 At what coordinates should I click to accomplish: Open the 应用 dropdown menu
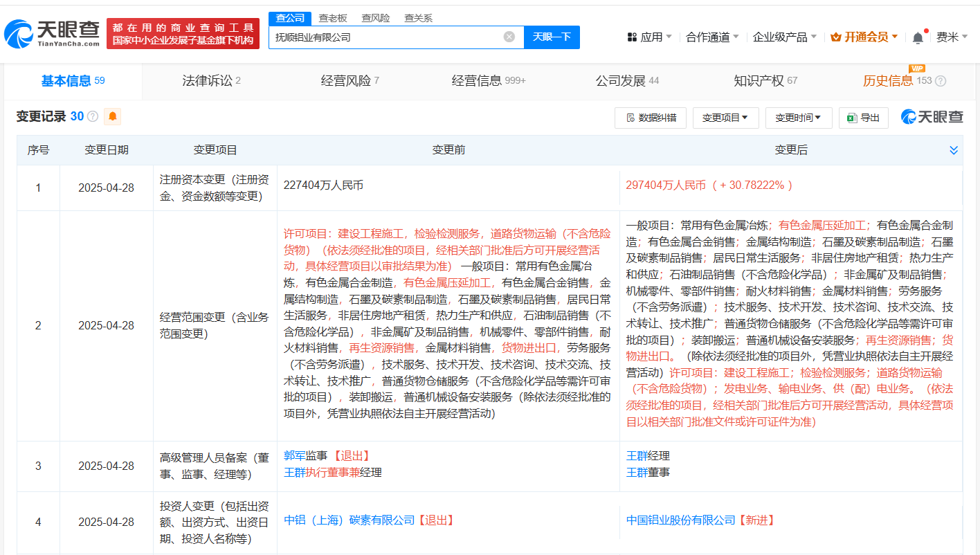tap(649, 37)
